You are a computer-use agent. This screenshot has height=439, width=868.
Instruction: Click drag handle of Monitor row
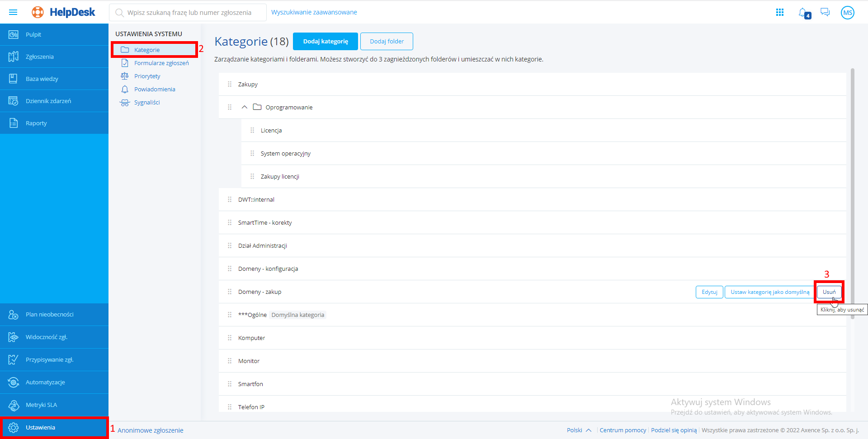coord(230,361)
